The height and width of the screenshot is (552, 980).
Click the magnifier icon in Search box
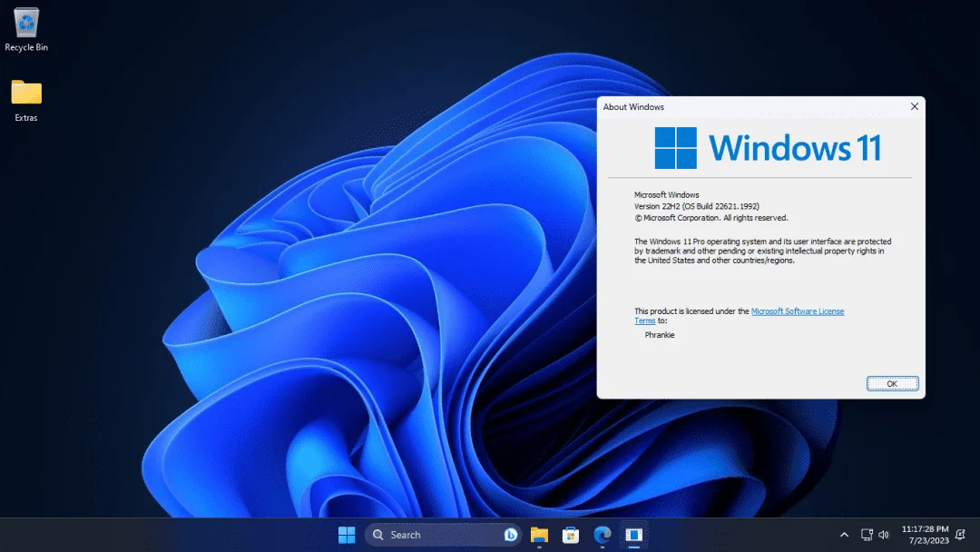point(378,535)
